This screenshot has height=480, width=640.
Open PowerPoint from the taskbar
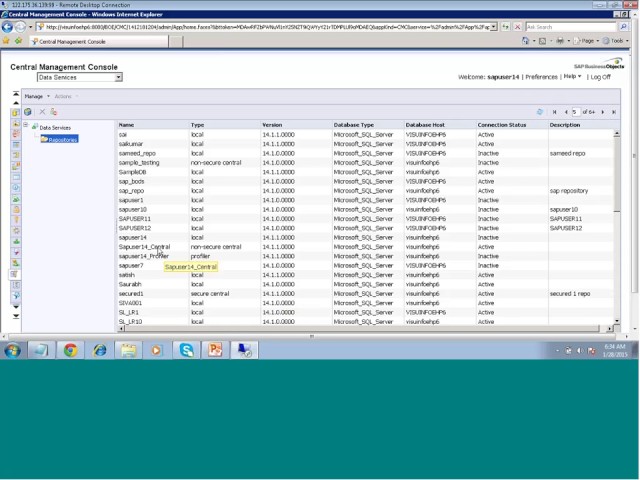(215, 350)
